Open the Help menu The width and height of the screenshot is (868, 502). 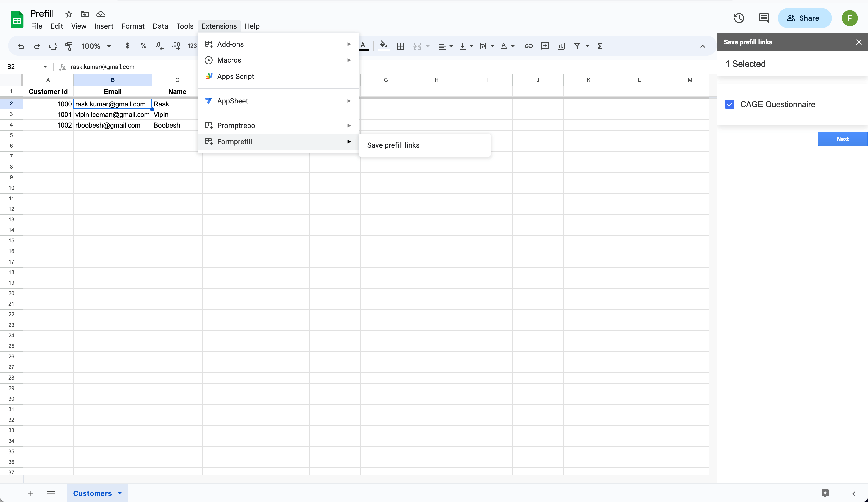[252, 26]
